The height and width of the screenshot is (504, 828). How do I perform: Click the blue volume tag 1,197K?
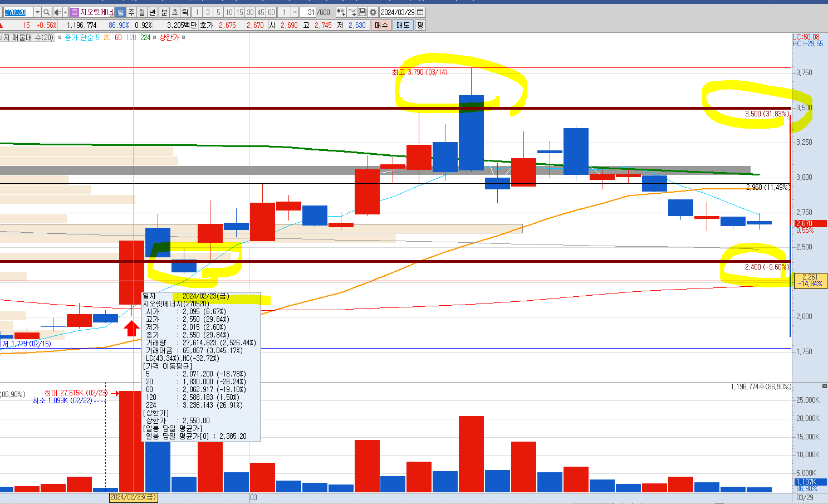[x=810, y=482]
